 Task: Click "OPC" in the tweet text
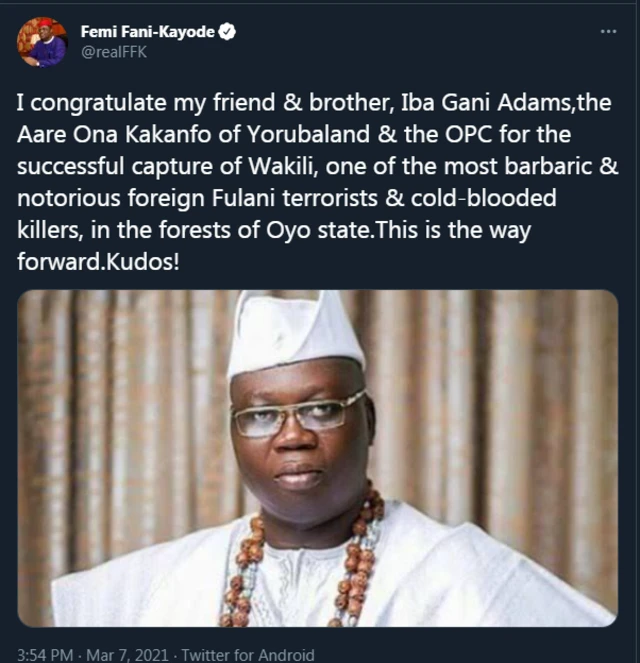(493, 135)
